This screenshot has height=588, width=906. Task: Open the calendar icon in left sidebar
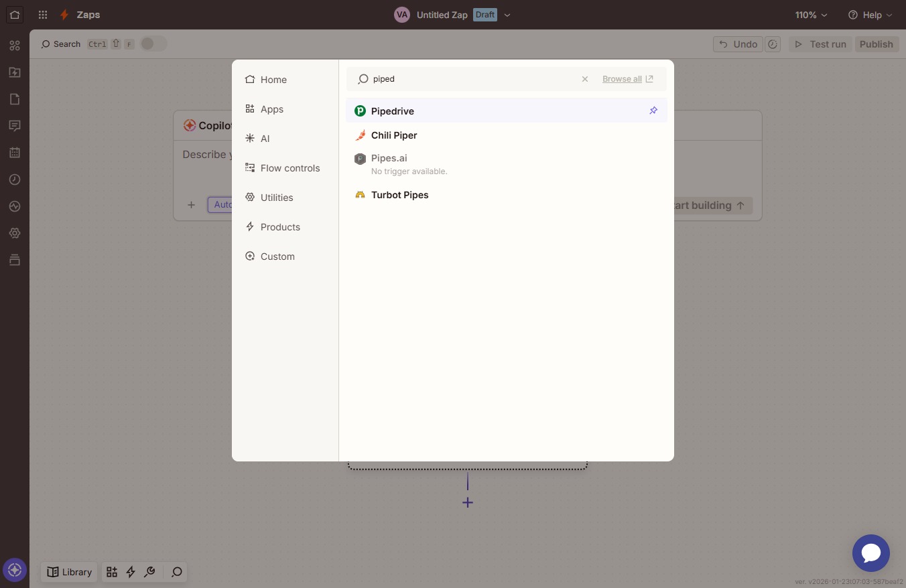coord(15,153)
